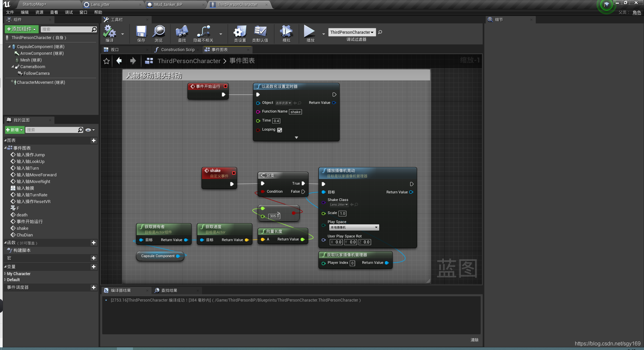This screenshot has width=644, height=350.
Task: Start Simulate (模拟) mode
Action: click(286, 33)
